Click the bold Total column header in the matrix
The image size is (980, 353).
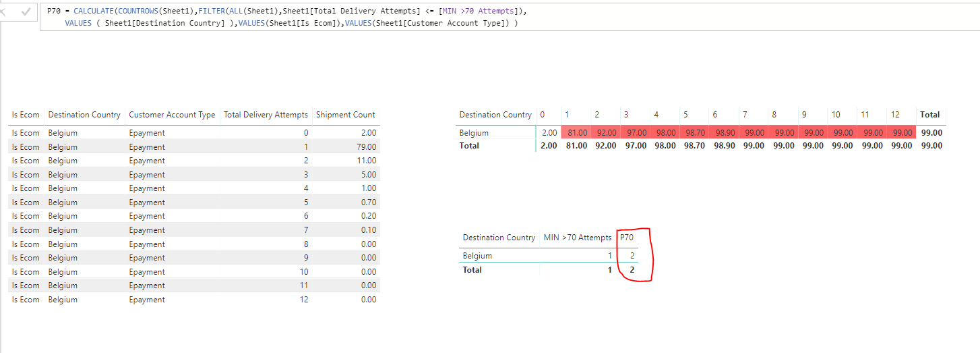(x=929, y=115)
